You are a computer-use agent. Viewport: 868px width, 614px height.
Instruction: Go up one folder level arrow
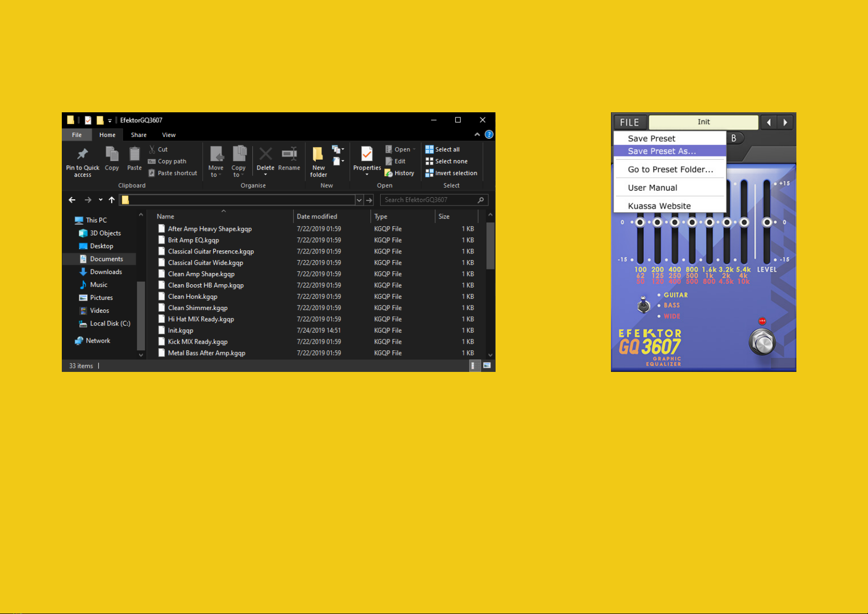coord(112,200)
